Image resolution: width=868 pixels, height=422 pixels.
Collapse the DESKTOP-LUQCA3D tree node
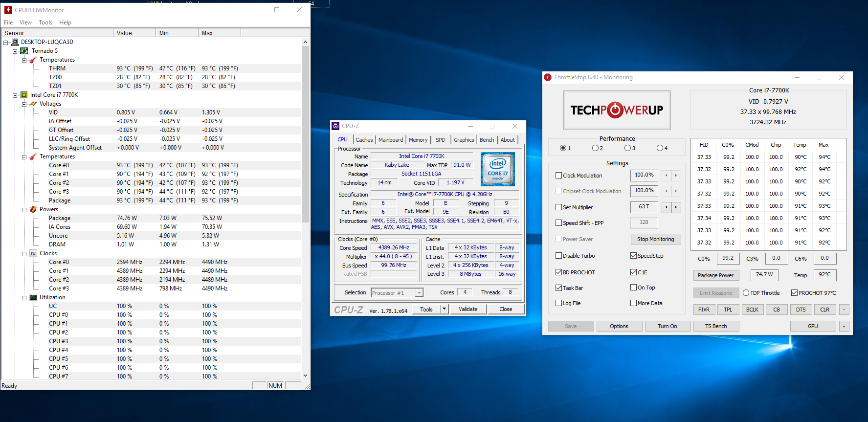tap(6, 42)
